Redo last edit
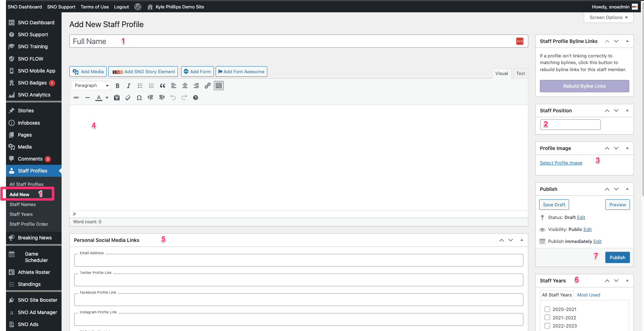Viewport: 644px width, 331px height. [184, 98]
